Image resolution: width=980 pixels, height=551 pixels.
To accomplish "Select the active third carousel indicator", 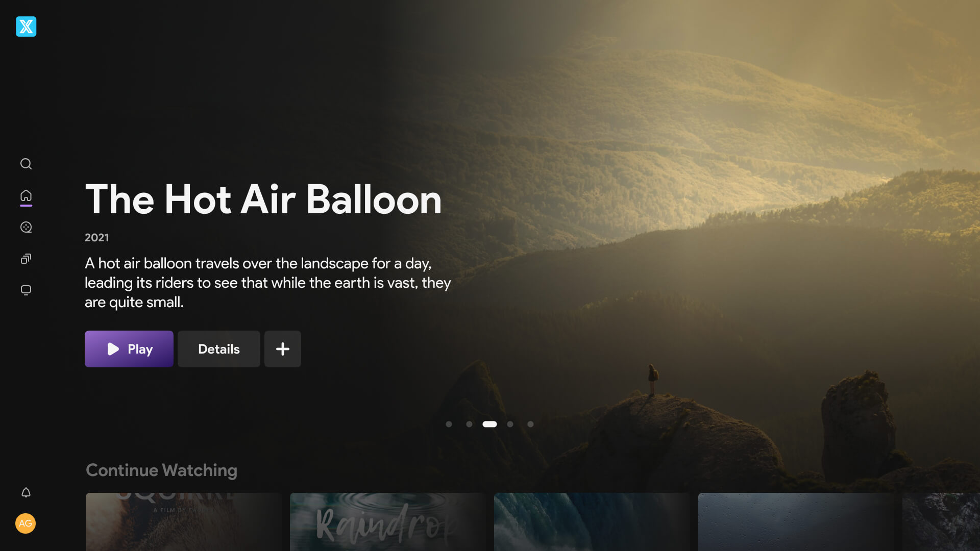I will point(489,424).
